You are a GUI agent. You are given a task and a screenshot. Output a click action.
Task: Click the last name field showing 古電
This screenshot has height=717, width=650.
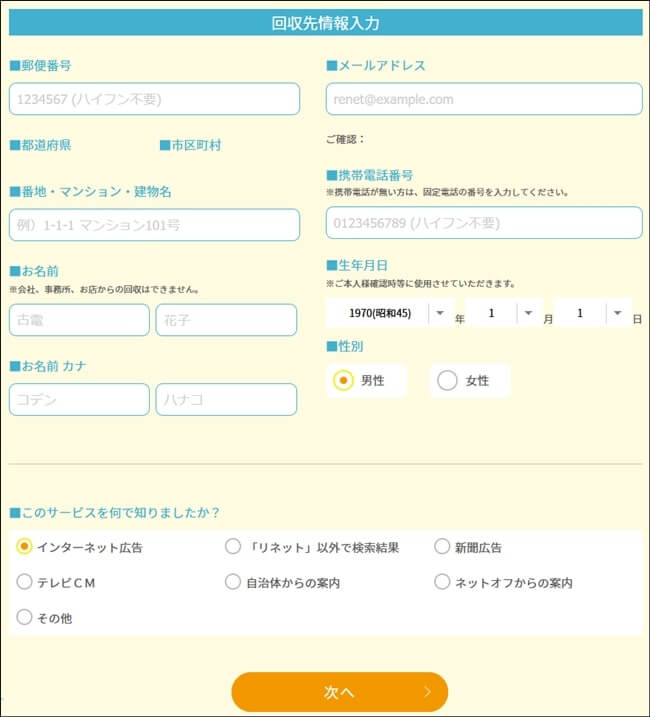(79, 320)
